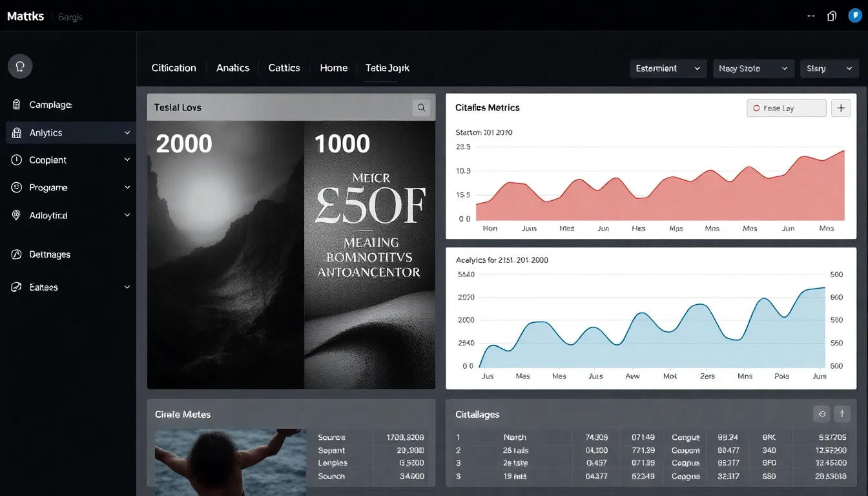The width and height of the screenshot is (868, 496).
Task: Click the 26 tails cell in table
Action: pyautogui.click(x=516, y=450)
